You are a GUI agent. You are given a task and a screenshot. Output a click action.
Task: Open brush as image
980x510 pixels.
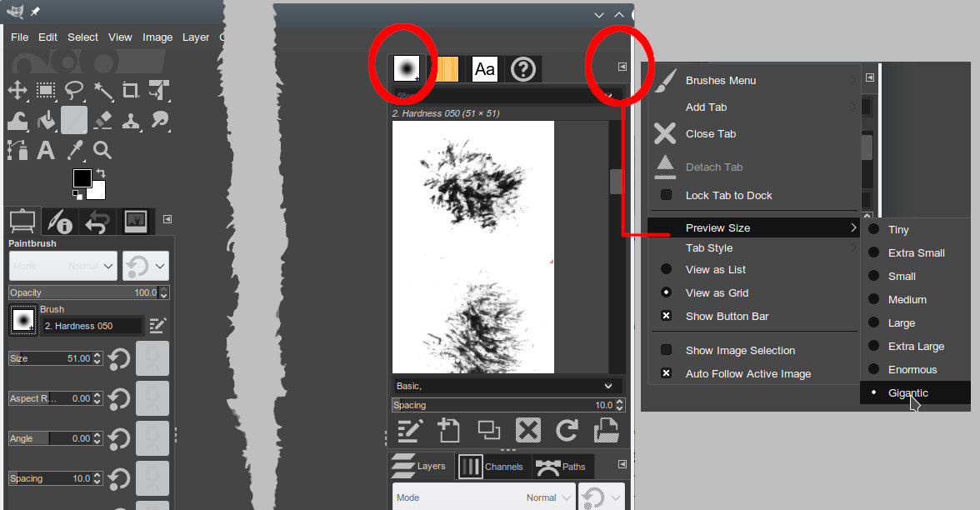point(607,431)
